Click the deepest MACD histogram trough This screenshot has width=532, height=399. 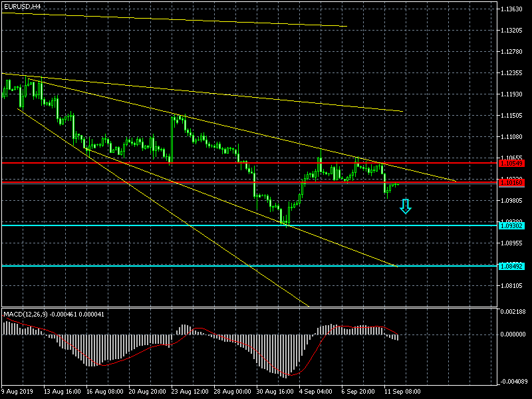tap(286, 376)
